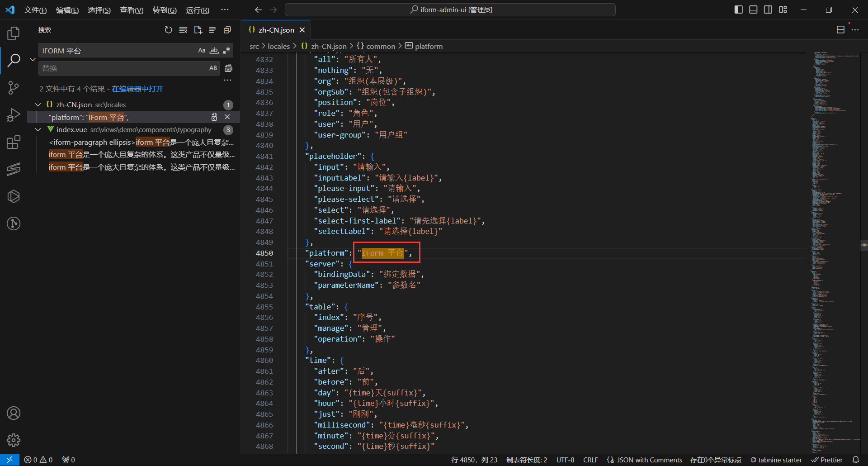868x466 pixels.
Task: Open the Source Control view
Action: 14,87
